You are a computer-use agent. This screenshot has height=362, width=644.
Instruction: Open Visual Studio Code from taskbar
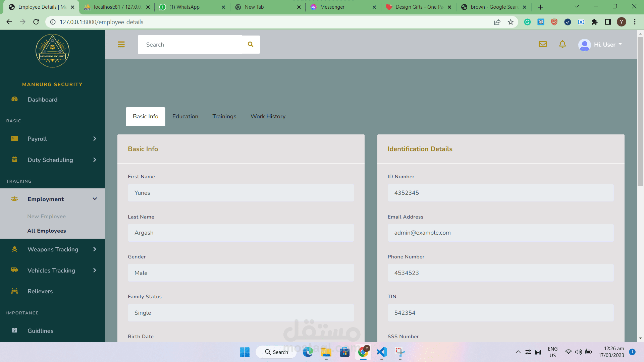(381, 352)
